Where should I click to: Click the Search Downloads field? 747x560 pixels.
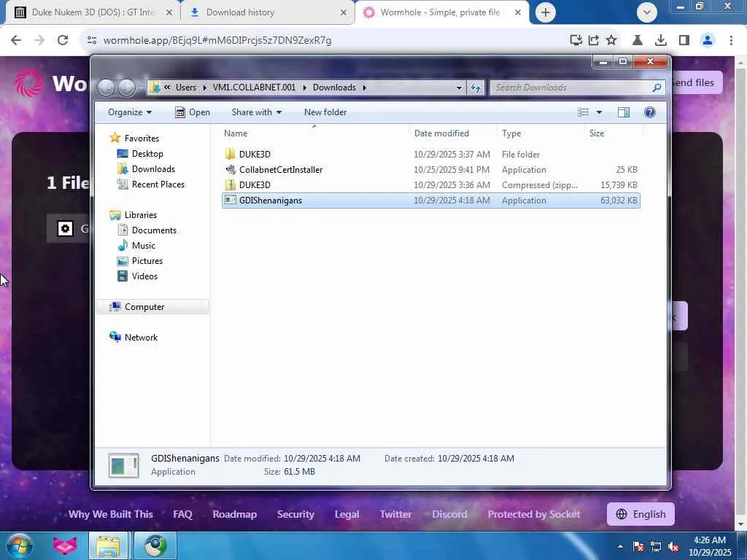click(578, 87)
